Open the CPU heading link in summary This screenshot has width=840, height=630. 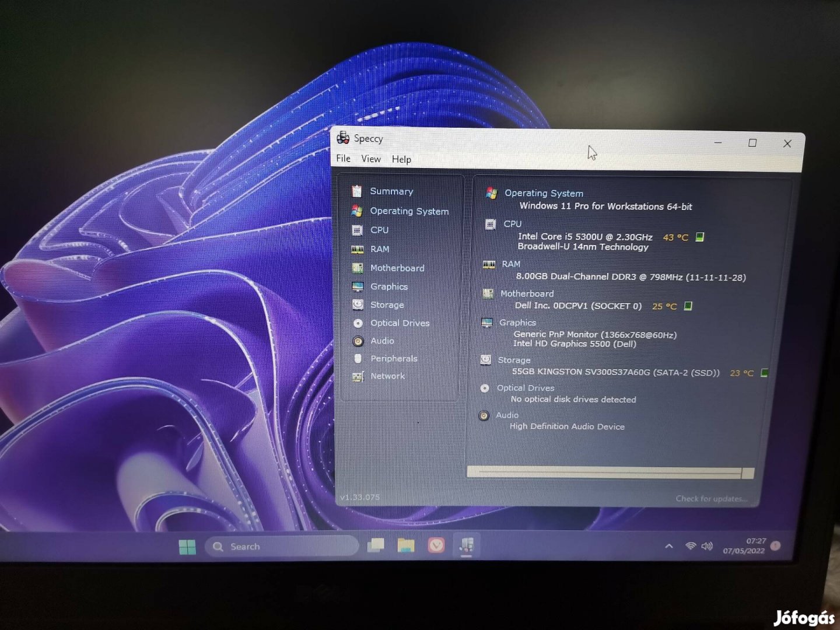(x=513, y=224)
